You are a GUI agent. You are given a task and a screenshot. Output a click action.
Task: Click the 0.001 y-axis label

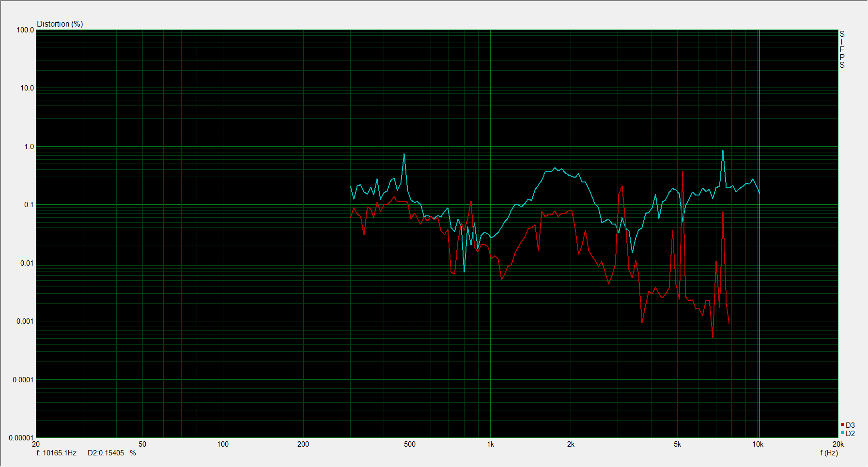pos(25,321)
